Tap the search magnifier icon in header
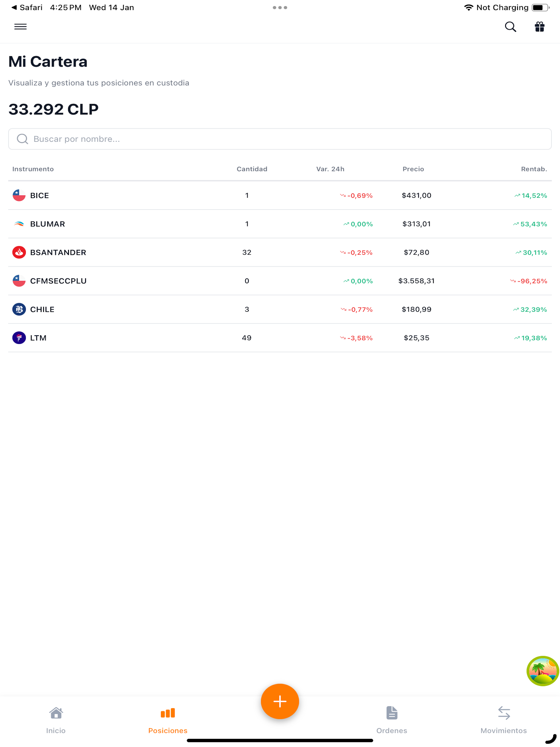Viewport: 560px width, 747px height. [x=510, y=27]
